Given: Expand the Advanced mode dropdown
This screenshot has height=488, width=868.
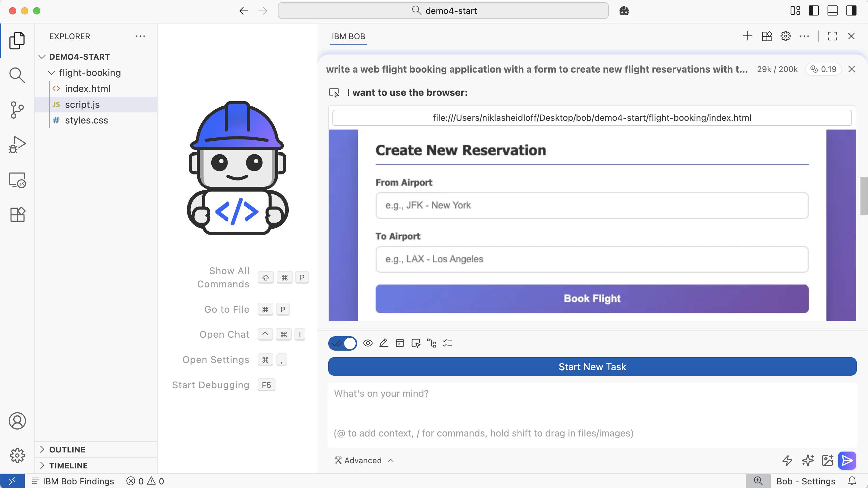Looking at the screenshot, I should coord(363,460).
